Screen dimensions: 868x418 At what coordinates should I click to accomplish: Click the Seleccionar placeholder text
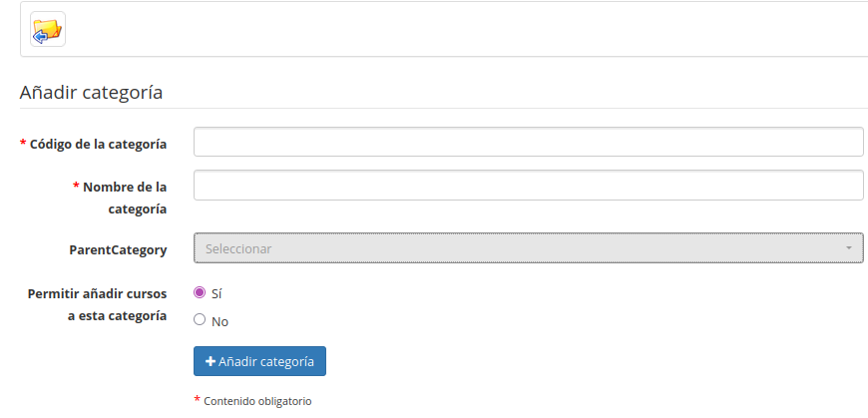pyautogui.click(x=238, y=248)
